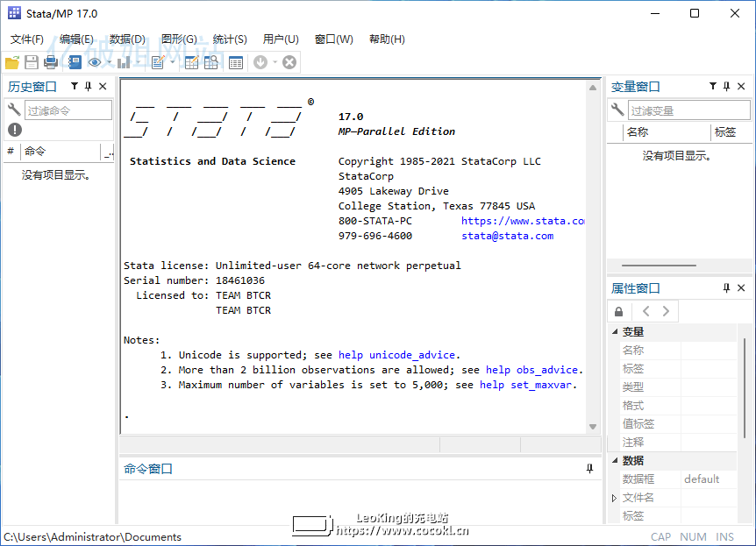
Task: Toggle pin on the 属性窗口 panel
Action: [x=726, y=288]
